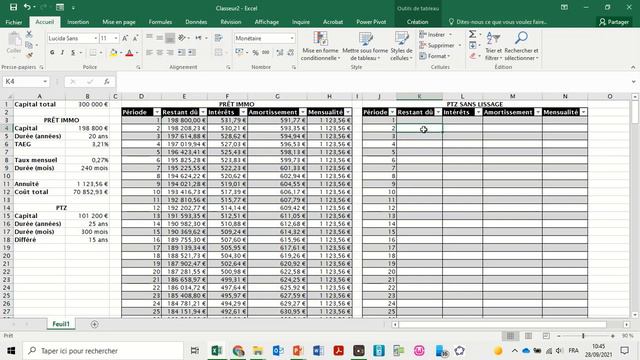Select cell containing 70 852,93 €
This screenshot has width=640, height=360.
click(x=87, y=192)
